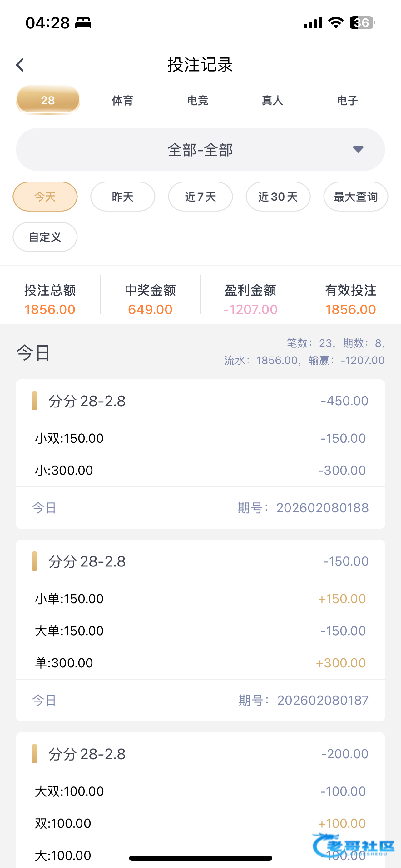Tap the battery indicator in status bar
This screenshot has height=868, width=401.
pyautogui.click(x=362, y=23)
